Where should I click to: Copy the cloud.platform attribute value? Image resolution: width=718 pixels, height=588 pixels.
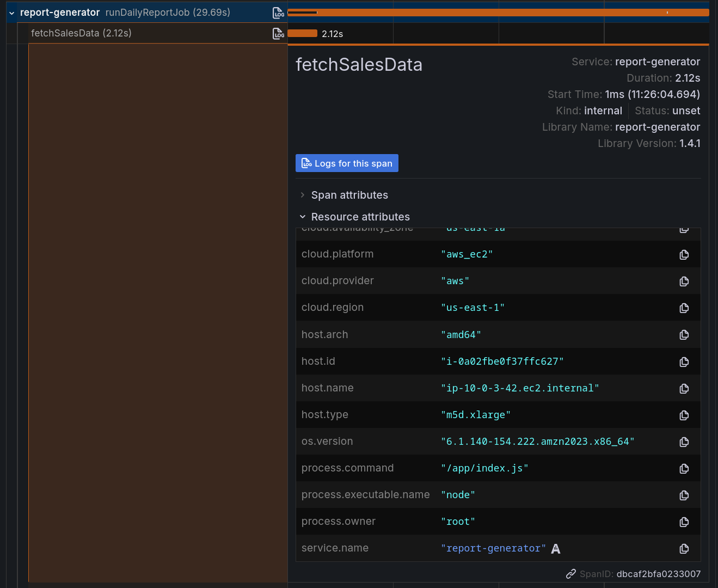point(684,255)
